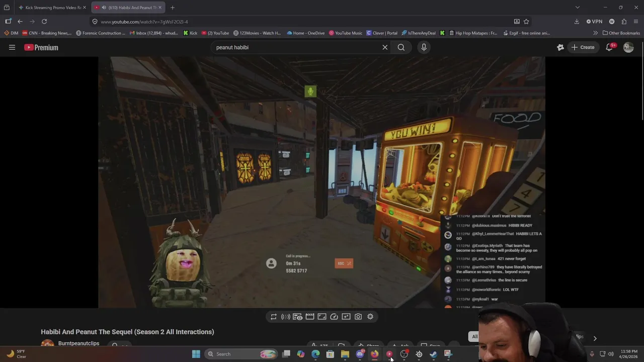Open Microsoft Edge from the taskbar
644x362 pixels.
point(315,354)
